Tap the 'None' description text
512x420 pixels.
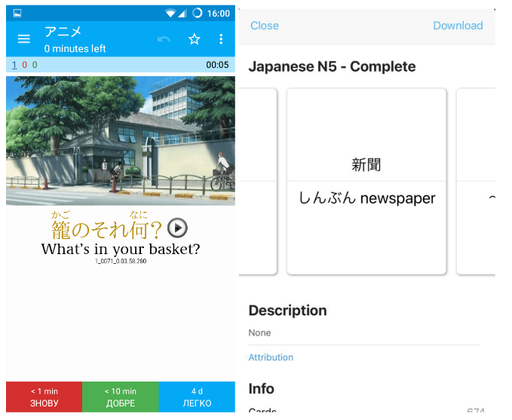259,333
